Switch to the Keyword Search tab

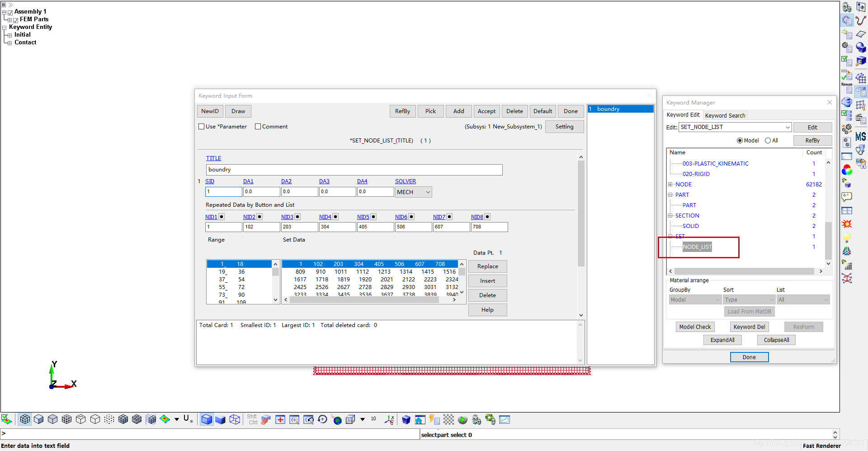(x=725, y=116)
